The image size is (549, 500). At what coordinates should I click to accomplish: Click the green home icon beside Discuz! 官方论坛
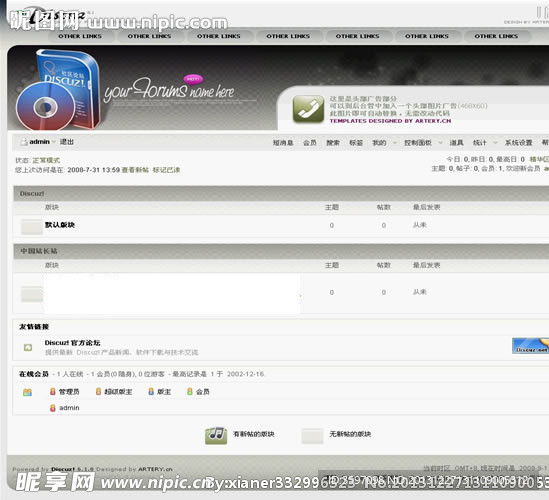tap(28, 347)
